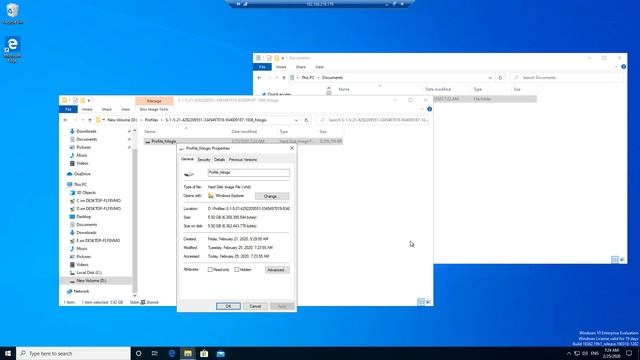The height and width of the screenshot is (360, 640).
Task: Open Help in the Documents window
Action: [x=623, y=67]
